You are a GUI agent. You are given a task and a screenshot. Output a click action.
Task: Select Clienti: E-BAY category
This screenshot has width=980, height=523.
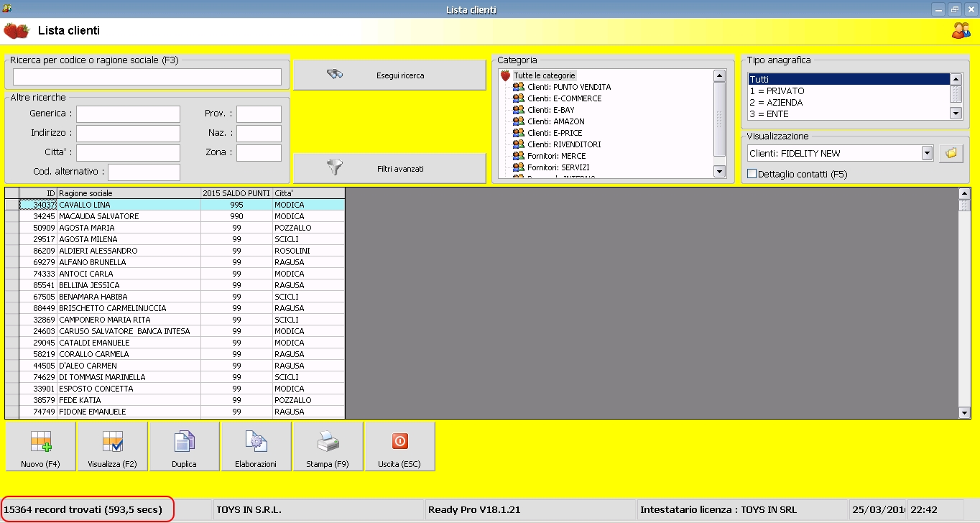coord(550,110)
